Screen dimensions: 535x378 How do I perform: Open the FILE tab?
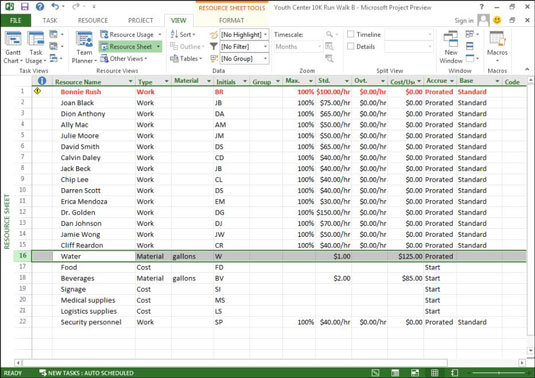[x=16, y=20]
